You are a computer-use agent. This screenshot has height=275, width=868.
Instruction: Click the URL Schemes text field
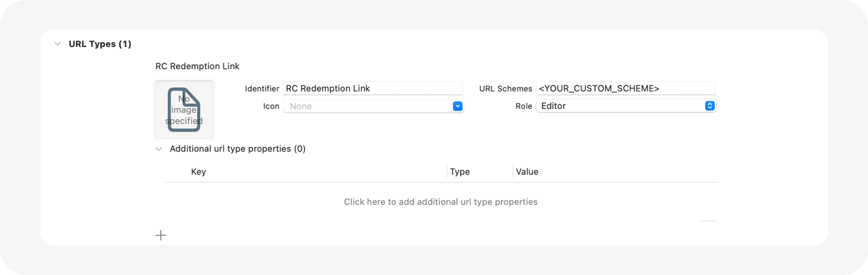(x=626, y=88)
